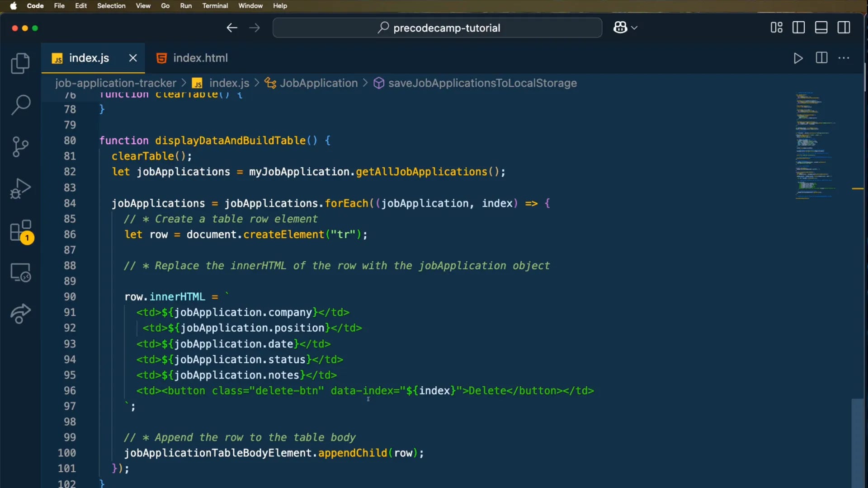Toggle the primary side bar visibility

click(x=798, y=28)
